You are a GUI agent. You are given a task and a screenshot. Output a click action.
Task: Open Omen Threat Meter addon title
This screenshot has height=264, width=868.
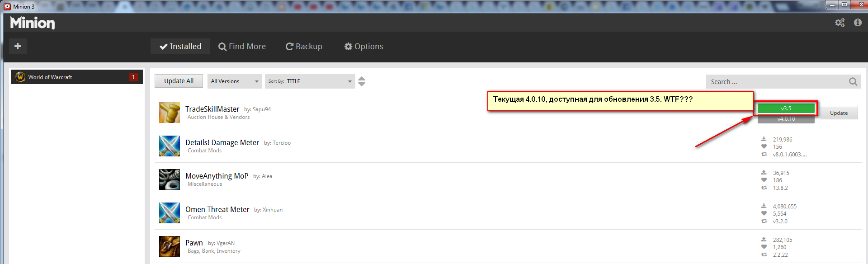pyautogui.click(x=217, y=209)
